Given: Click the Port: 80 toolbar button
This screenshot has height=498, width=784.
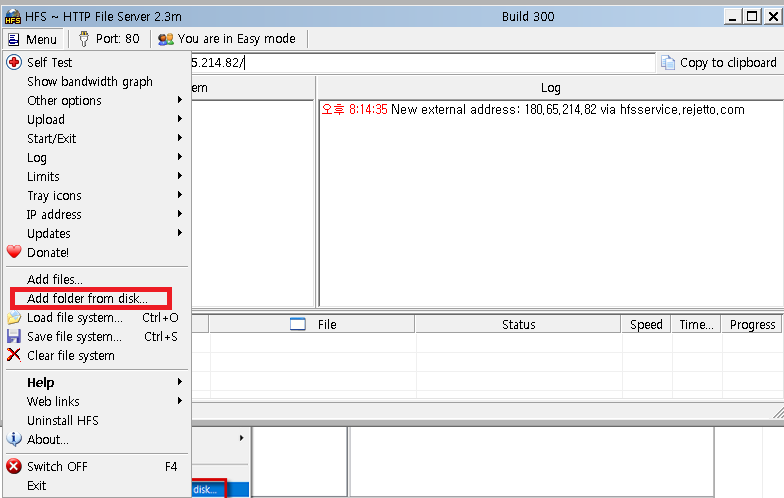Looking at the screenshot, I should point(110,38).
